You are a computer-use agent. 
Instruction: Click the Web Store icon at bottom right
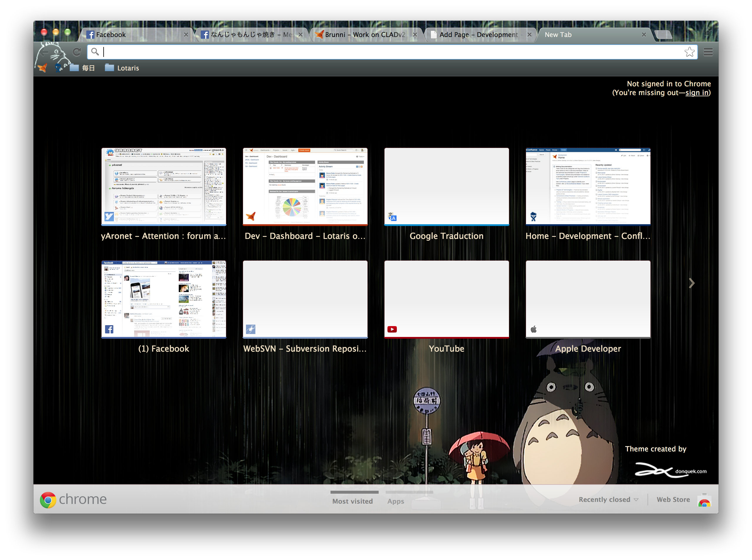coord(704,501)
